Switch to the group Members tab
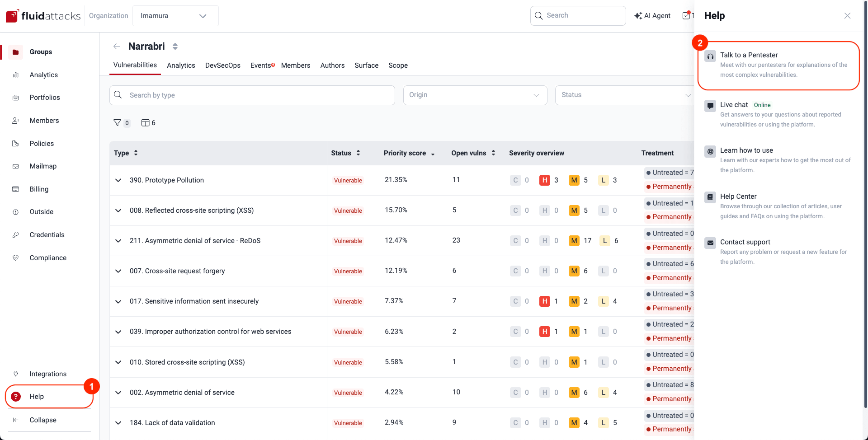Image resolution: width=868 pixels, height=440 pixels. (x=296, y=66)
